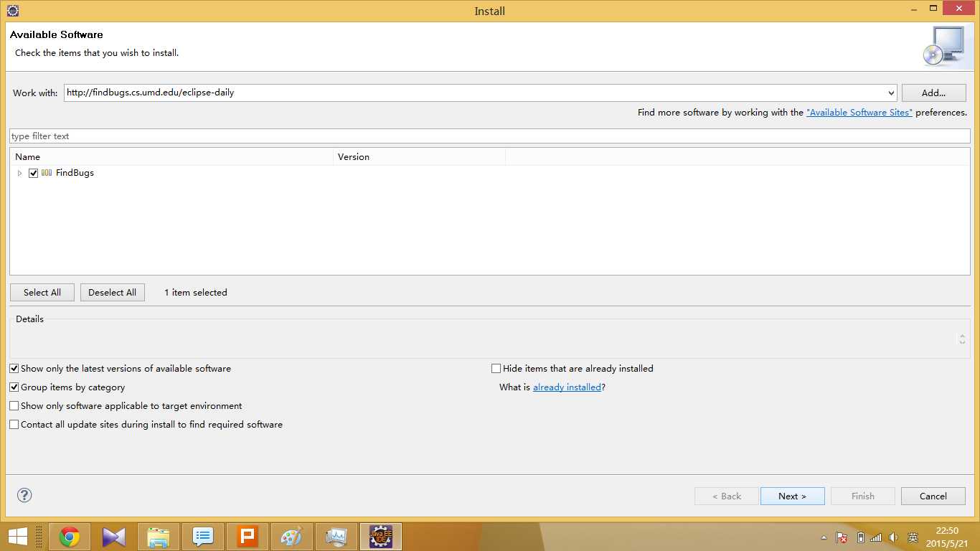Viewport: 980px width, 551px height.
Task: Click the help question mark icon
Action: tap(24, 495)
